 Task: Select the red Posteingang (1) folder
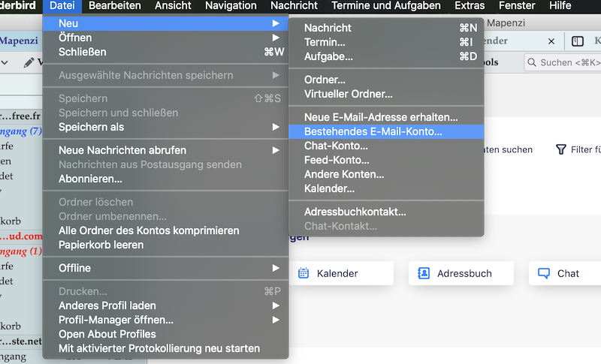click(x=21, y=251)
